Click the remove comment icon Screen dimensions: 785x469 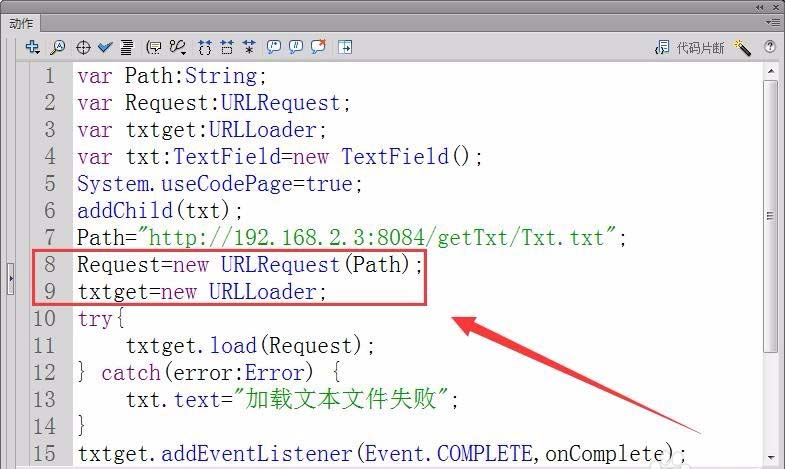click(319, 47)
